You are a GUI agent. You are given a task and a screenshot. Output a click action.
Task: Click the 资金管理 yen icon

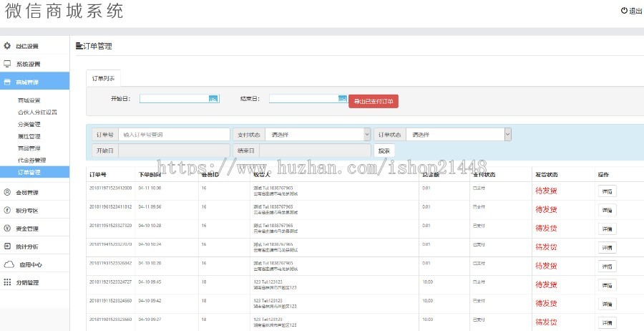pos(8,229)
